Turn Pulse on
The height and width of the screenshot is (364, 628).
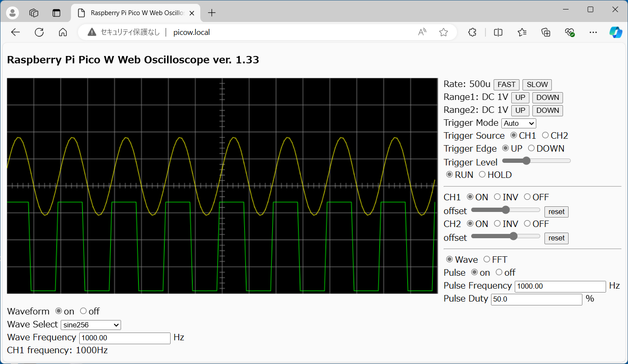(475, 272)
